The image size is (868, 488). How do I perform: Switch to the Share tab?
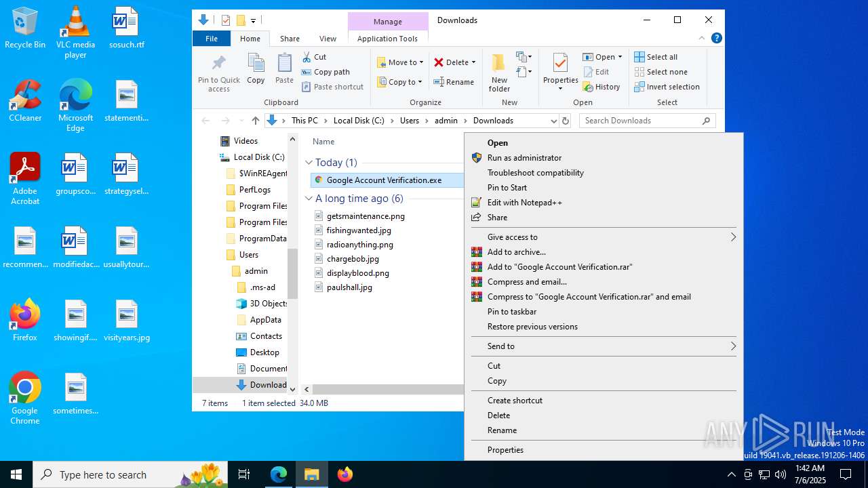(290, 39)
